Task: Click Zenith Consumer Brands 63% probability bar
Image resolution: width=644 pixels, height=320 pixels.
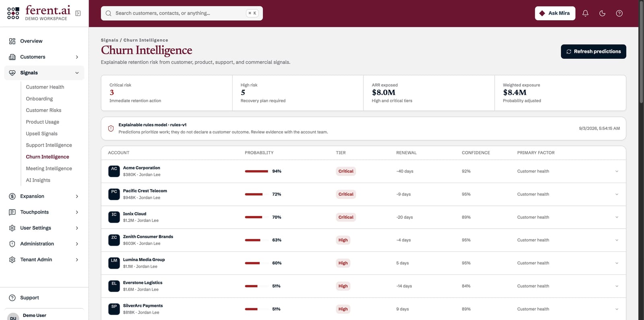Action: pyautogui.click(x=257, y=240)
